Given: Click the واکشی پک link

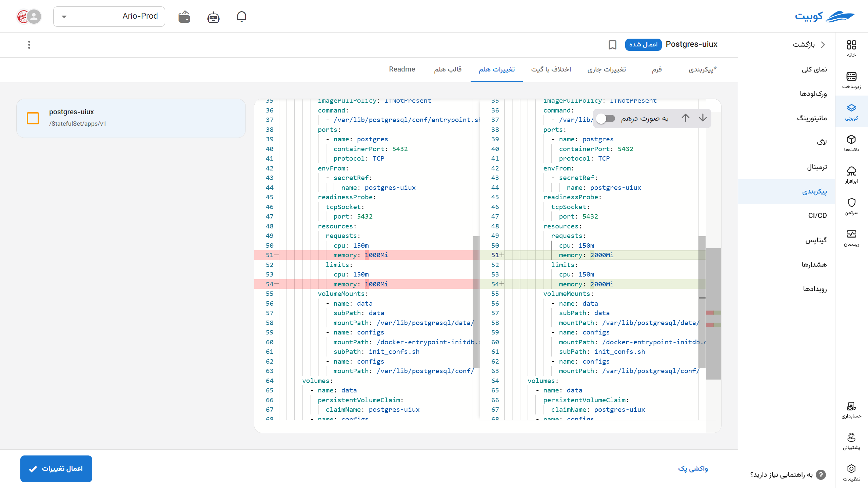Looking at the screenshot, I should (693, 469).
